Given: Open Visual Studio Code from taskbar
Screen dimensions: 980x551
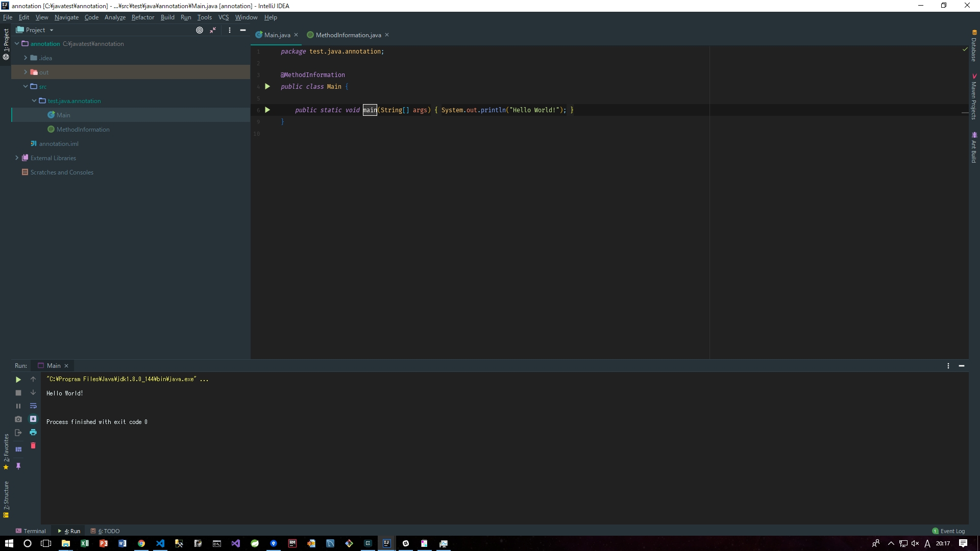Looking at the screenshot, I should (160, 543).
